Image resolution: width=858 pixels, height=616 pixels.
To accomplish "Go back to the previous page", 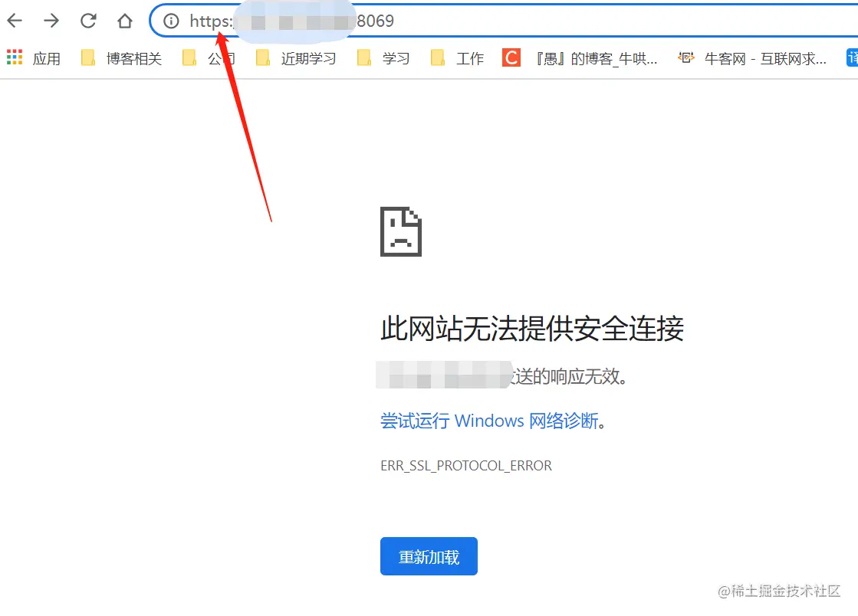I will [15, 21].
